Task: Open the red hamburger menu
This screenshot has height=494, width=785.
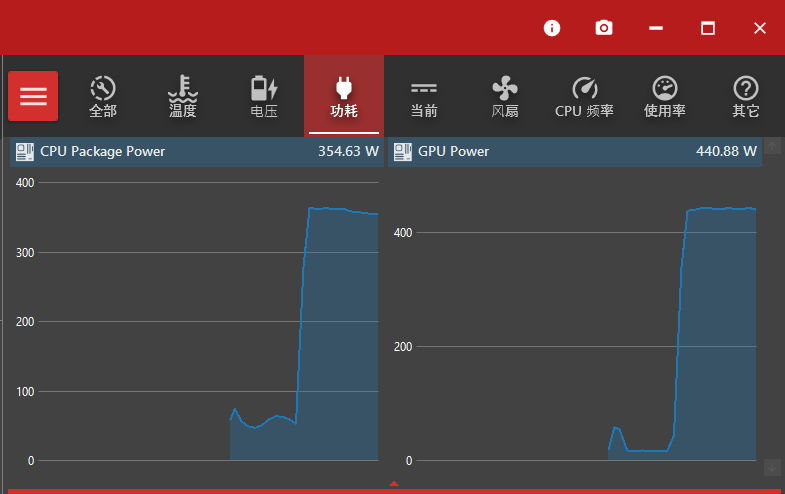Action: (33, 96)
